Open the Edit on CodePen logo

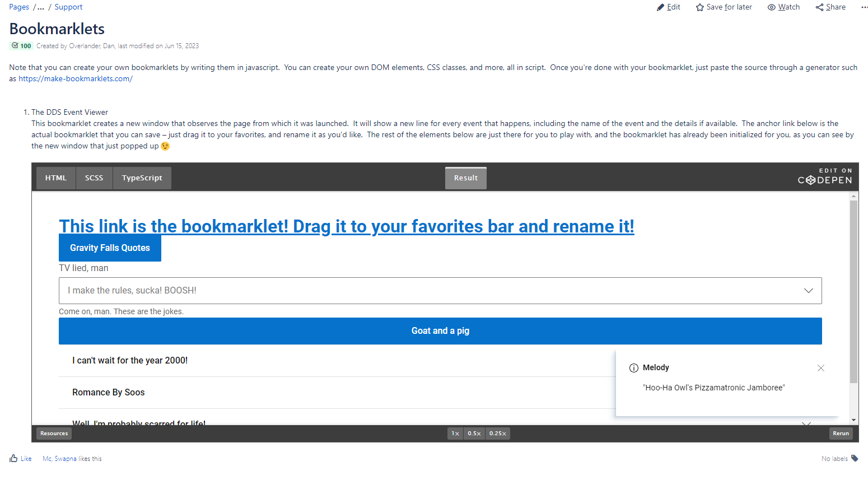point(824,177)
